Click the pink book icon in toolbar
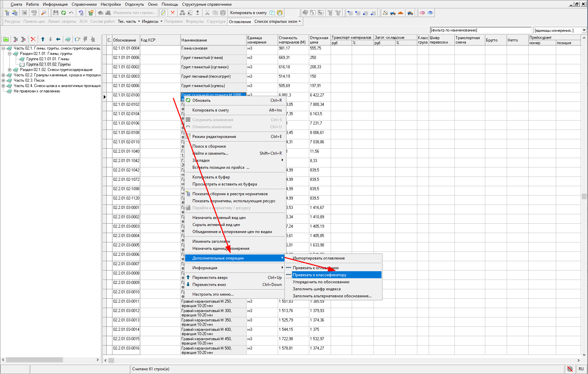This screenshot has width=588, height=374. 422,13
